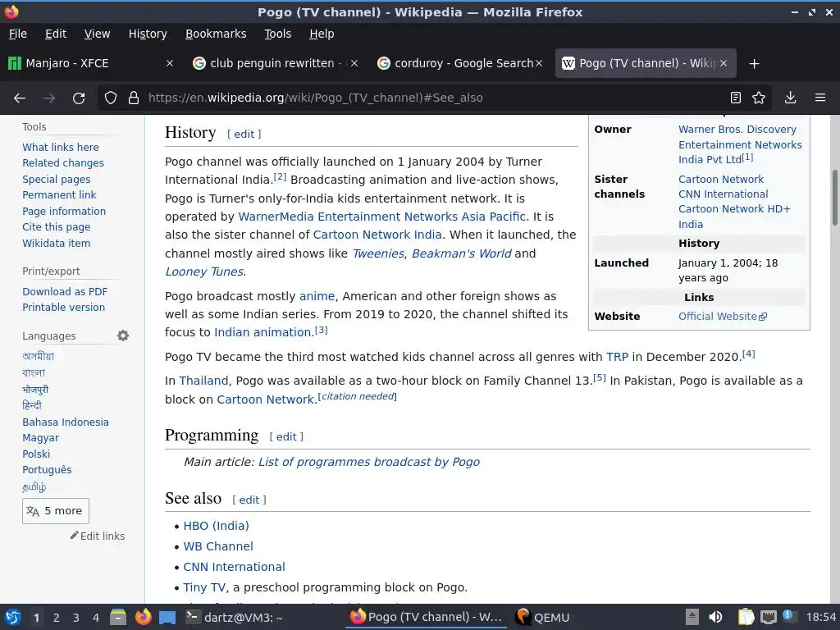840x630 pixels.
Task: Switch to workspace 2
Action: pyautogui.click(x=57, y=618)
